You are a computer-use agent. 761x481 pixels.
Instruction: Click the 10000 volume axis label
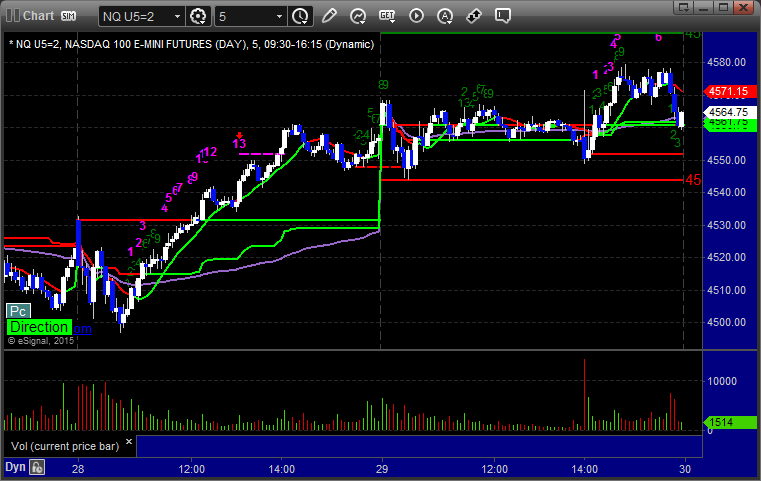722,381
